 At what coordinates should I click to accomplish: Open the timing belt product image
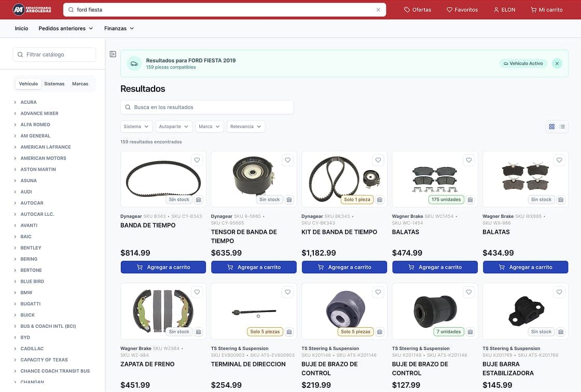[x=163, y=179]
